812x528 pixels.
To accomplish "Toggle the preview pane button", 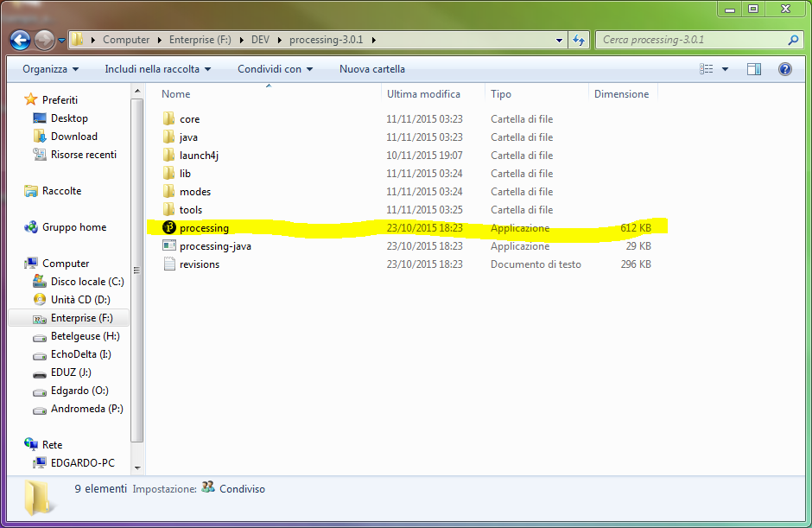I will pos(754,69).
